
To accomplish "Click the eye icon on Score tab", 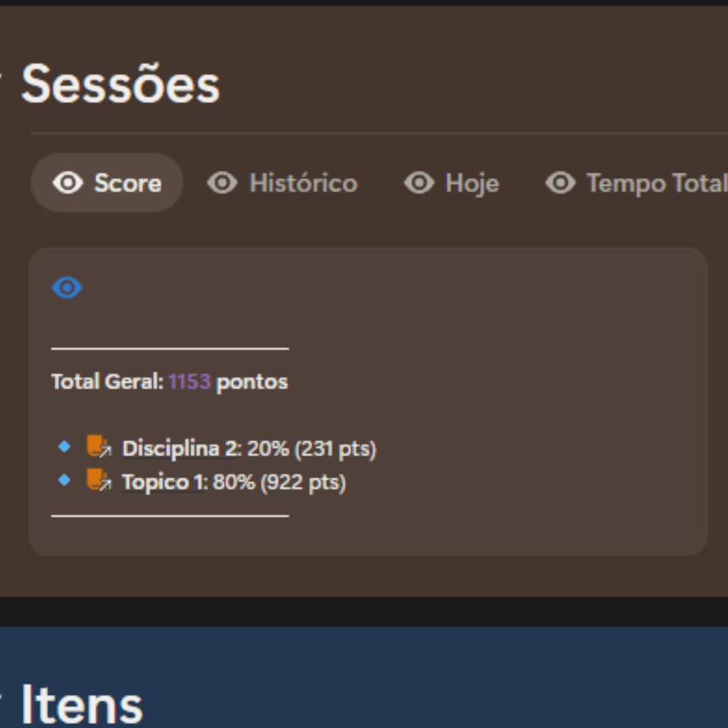I will (x=67, y=183).
